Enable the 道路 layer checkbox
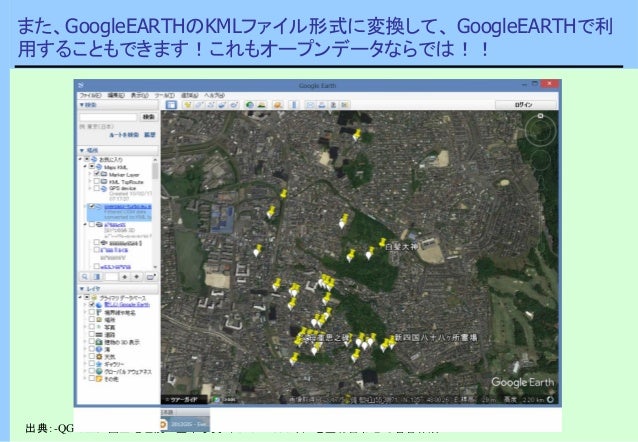638x442 pixels. tap(92, 334)
